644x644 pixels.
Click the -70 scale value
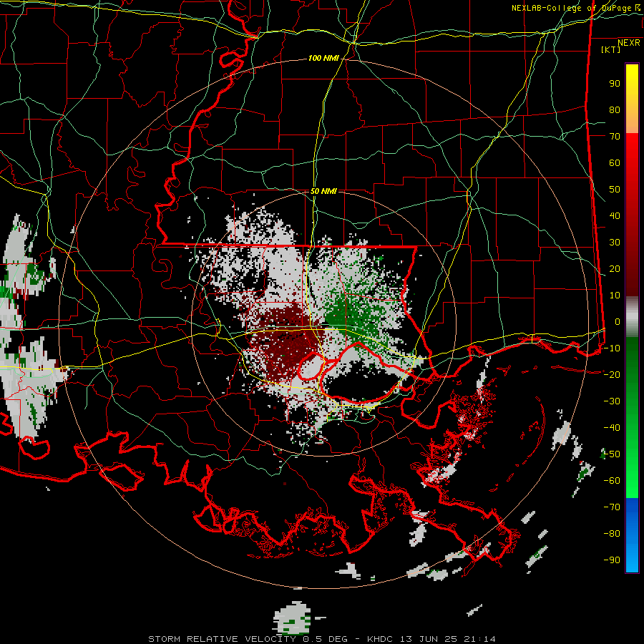click(x=612, y=507)
